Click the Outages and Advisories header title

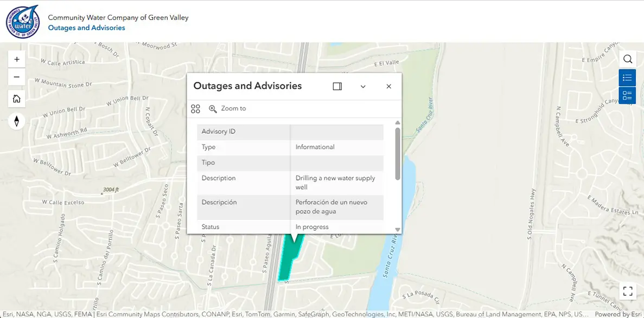86,28
